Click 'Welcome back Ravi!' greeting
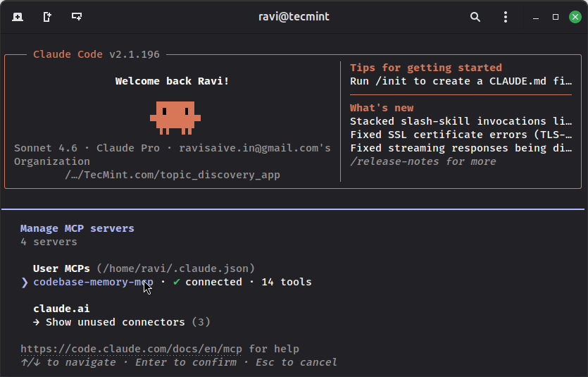 [x=172, y=81]
